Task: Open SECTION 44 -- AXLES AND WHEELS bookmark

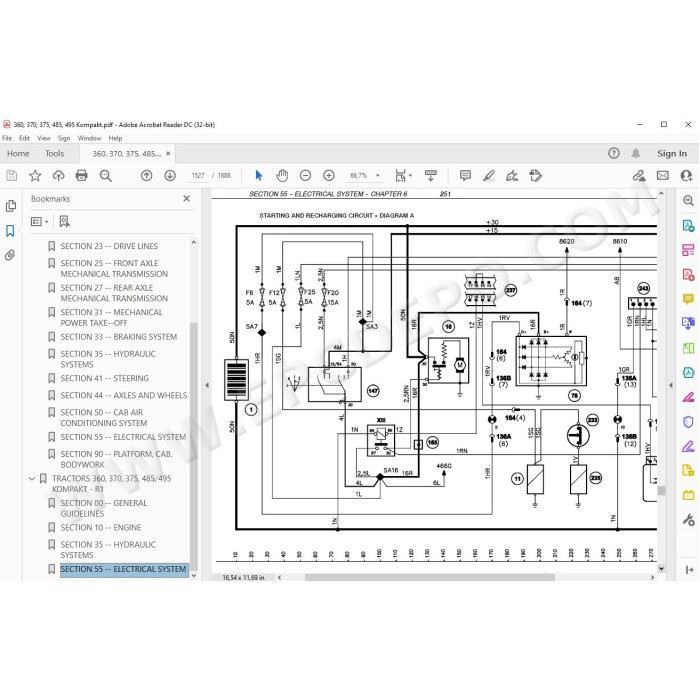Action: [x=124, y=396]
